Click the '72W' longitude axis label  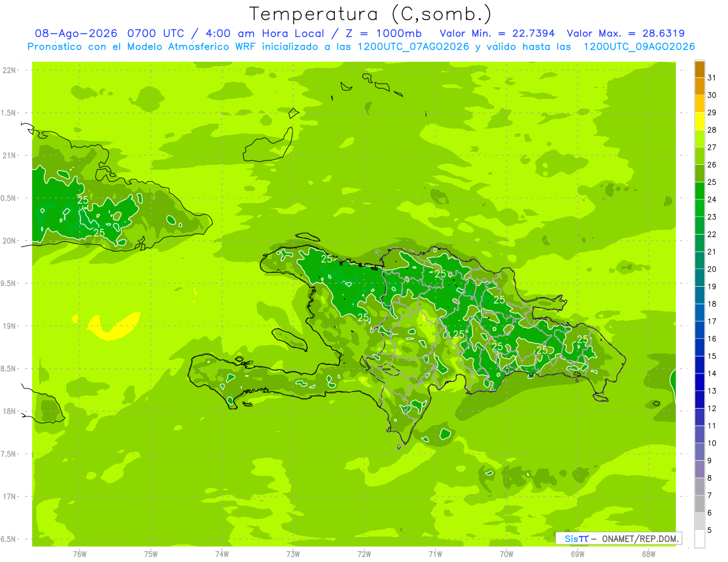tap(364, 554)
